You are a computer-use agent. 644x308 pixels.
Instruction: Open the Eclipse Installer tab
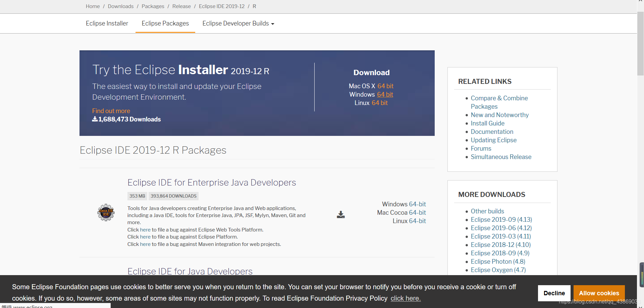(107, 23)
